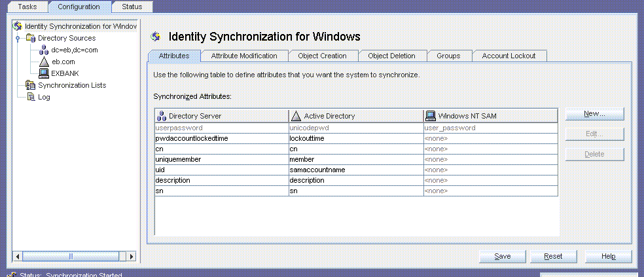This screenshot has width=644, height=277.
Task: Open the Account Lockout tab
Action: [x=509, y=56]
